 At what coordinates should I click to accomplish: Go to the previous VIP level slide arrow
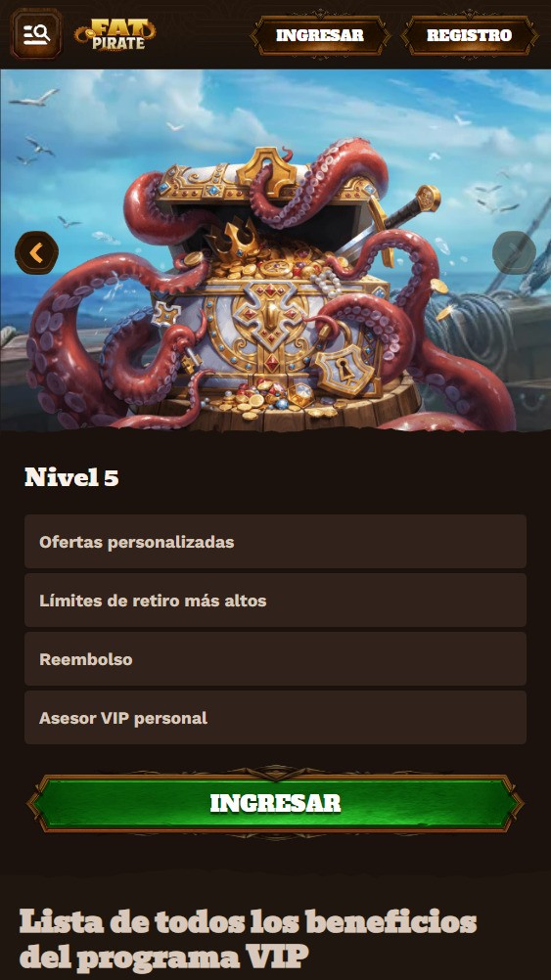pos(36,252)
